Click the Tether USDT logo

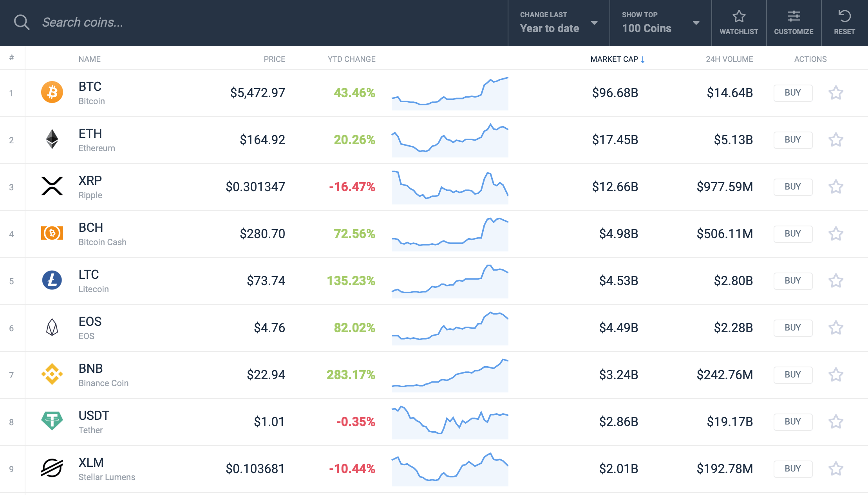[52, 422]
